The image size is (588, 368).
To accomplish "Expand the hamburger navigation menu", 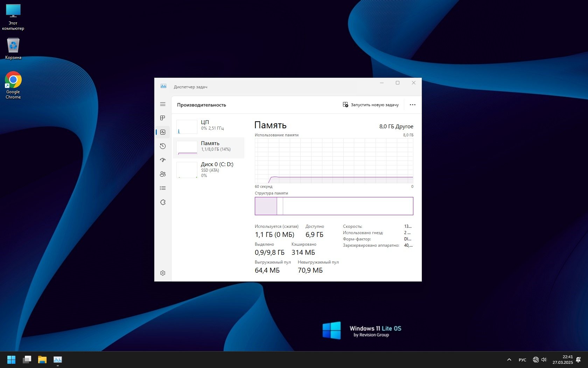I will pos(163,104).
